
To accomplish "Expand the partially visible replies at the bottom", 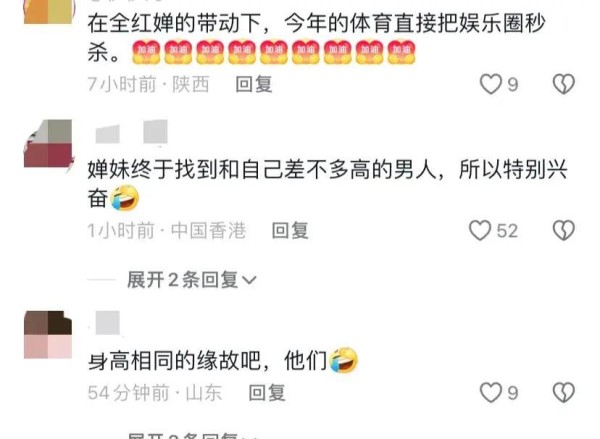I will (191, 435).
